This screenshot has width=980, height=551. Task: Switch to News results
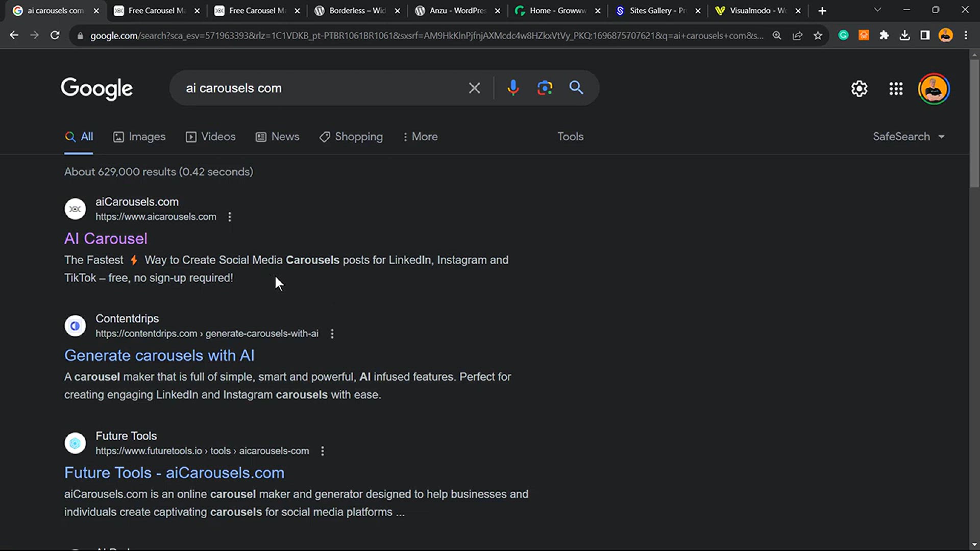[x=277, y=137]
